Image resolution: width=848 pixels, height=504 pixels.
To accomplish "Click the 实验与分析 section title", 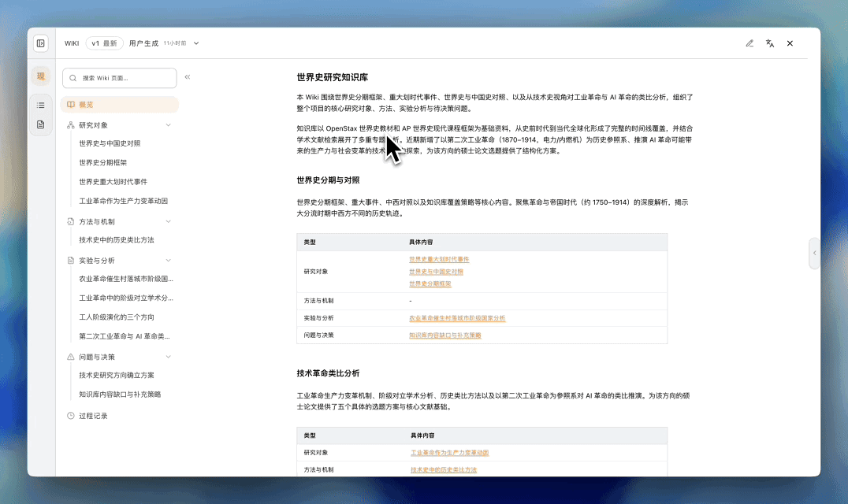I will pos(97,261).
